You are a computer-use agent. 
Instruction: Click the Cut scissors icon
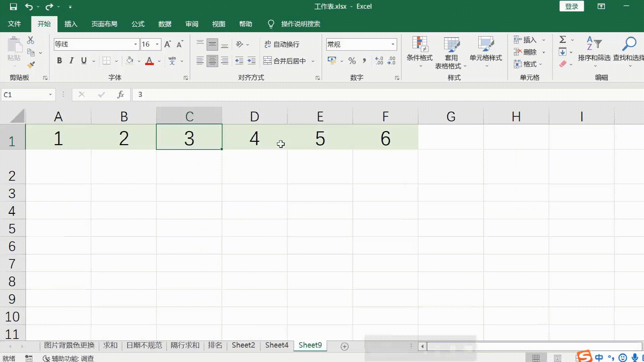pos(31,40)
